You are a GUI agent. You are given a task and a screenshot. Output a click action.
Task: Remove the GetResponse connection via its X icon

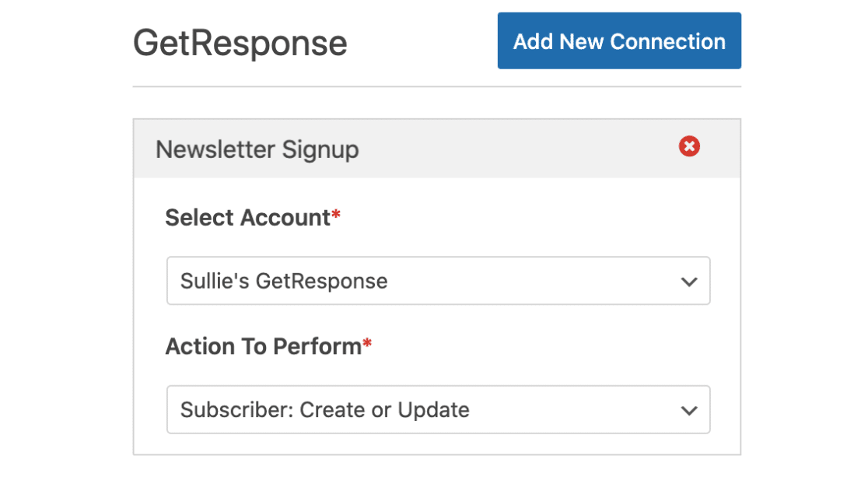[x=689, y=146]
